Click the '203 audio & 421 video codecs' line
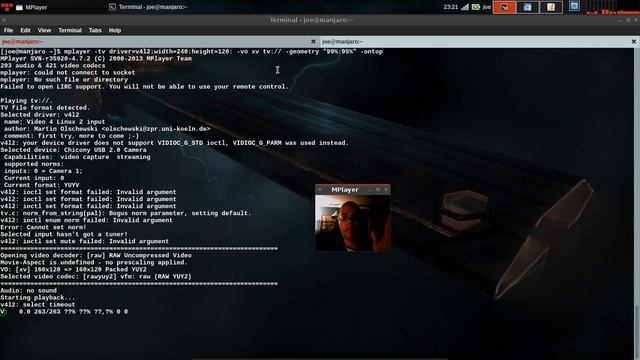 coord(53,66)
